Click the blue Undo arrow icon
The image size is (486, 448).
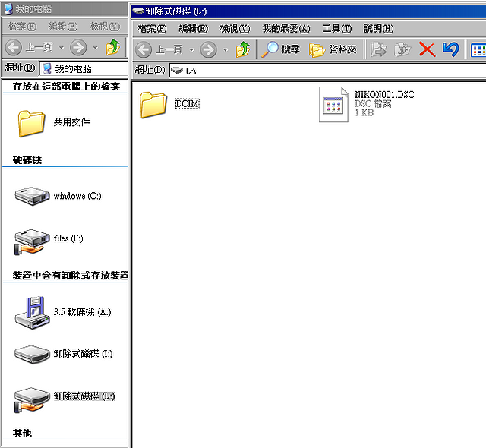[x=450, y=49]
